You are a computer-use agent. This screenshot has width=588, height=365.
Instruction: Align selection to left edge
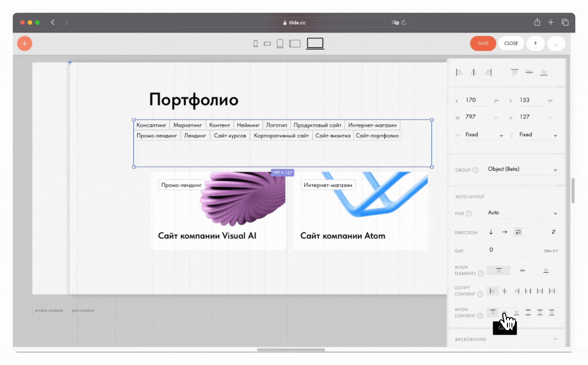pyautogui.click(x=459, y=72)
